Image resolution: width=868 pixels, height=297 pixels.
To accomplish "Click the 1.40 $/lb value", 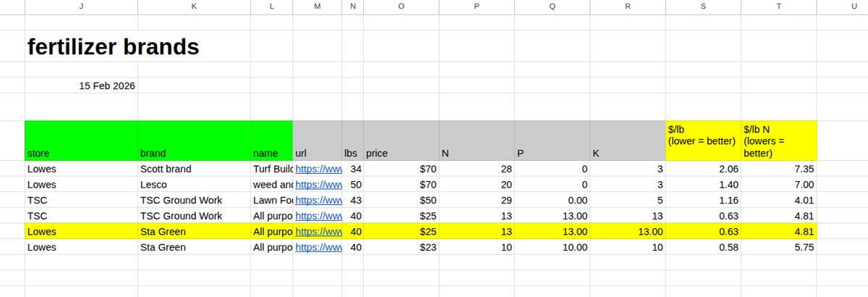I will pyautogui.click(x=703, y=185).
